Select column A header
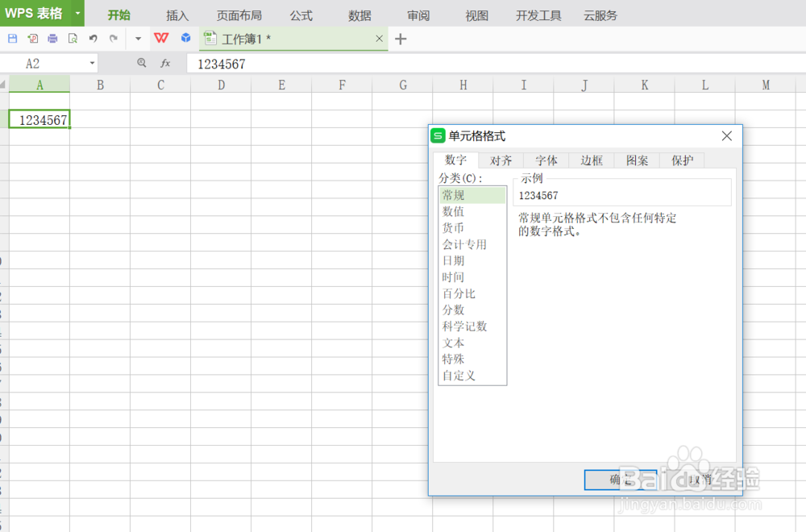Viewport: 806px width, 532px height. pos(39,85)
